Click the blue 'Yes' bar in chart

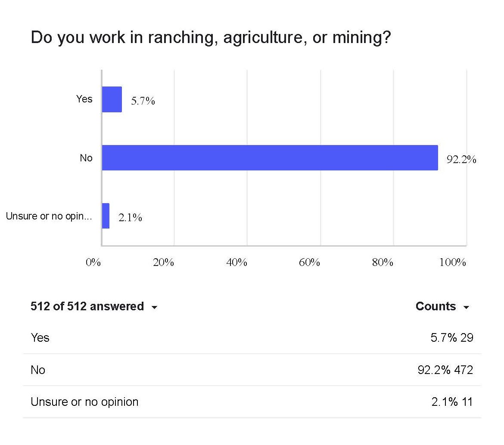[112, 99]
